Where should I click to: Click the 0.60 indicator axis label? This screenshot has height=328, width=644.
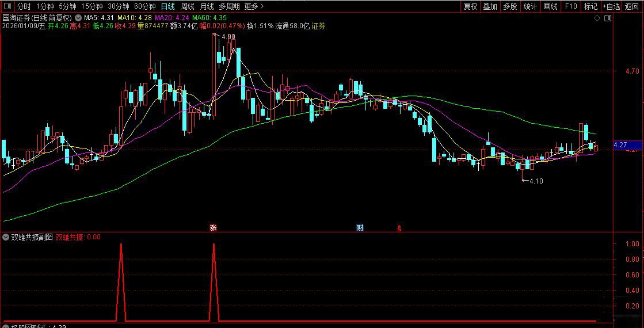(632, 274)
